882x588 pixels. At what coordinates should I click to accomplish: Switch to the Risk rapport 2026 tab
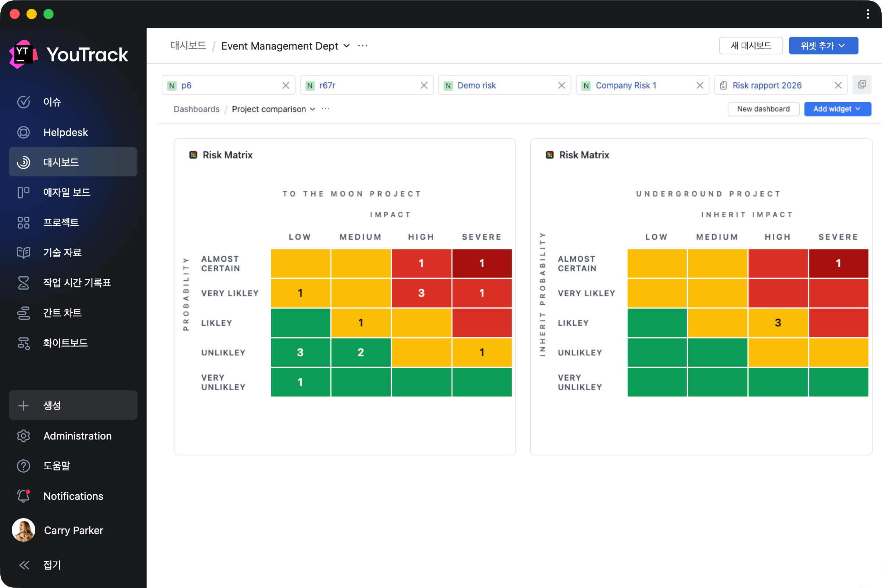tap(767, 86)
